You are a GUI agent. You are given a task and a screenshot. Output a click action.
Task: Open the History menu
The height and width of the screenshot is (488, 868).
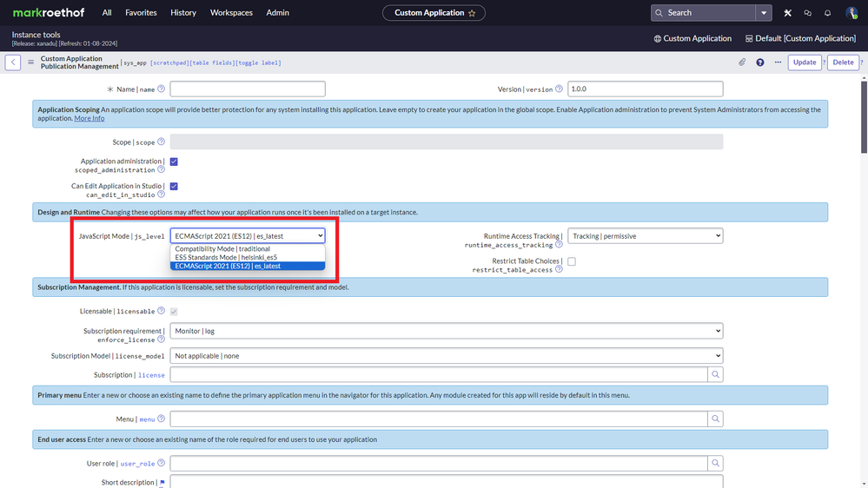pos(183,13)
